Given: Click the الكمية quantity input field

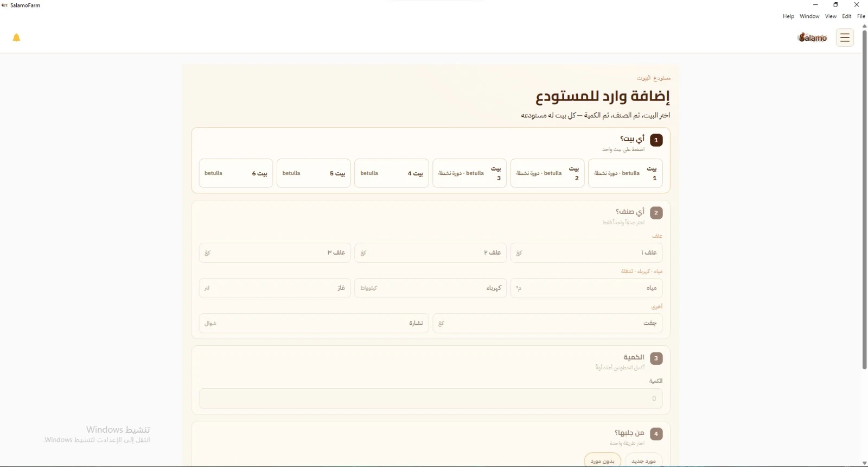Looking at the screenshot, I should 431,399.
